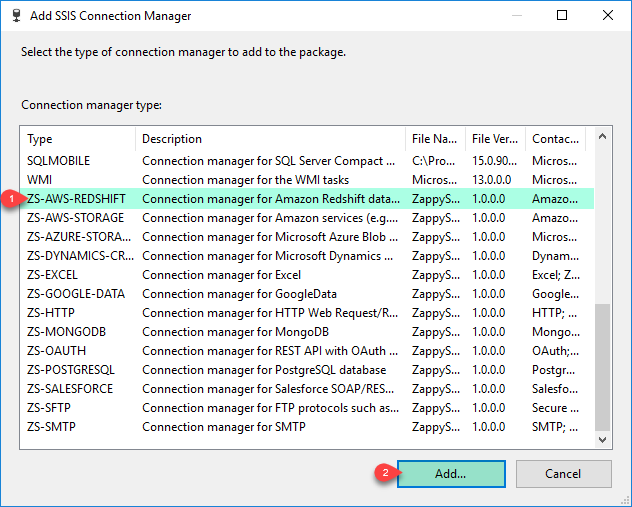Sort list by Description column header

270,139
